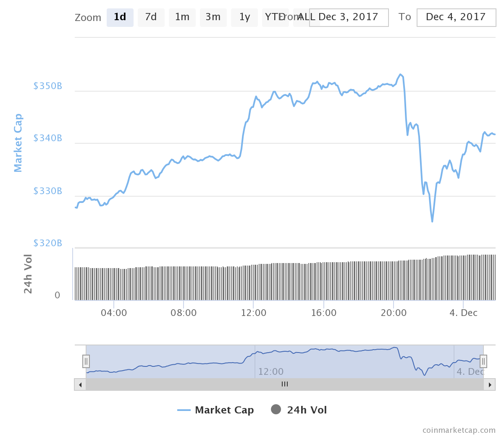Set chart zoom to 1m

tap(182, 18)
